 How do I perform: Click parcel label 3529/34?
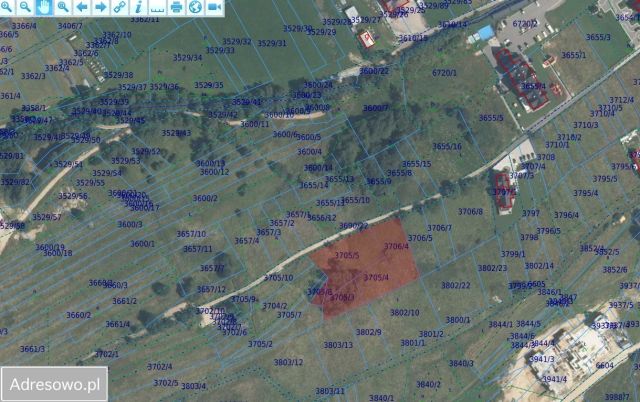coord(187,58)
